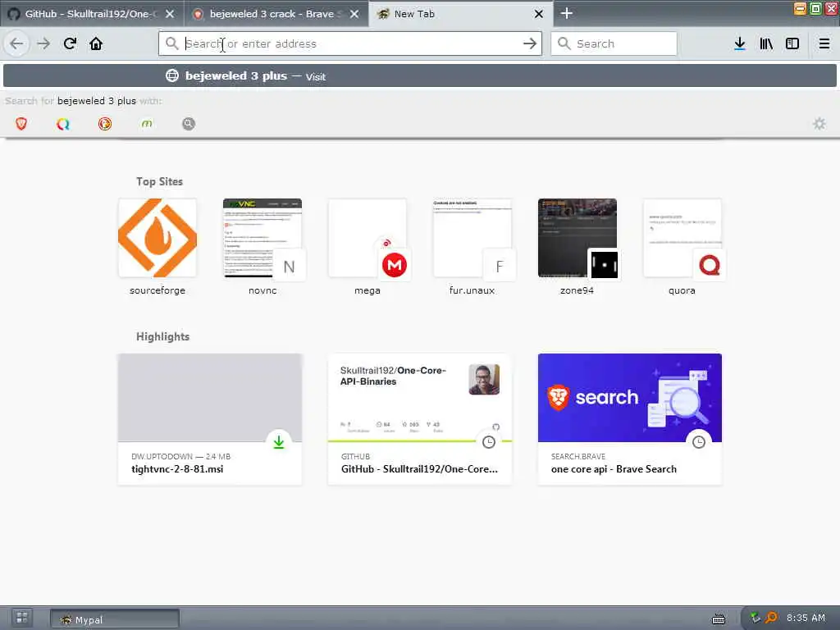840x630 pixels.
Task: Open GitHub Skulltrail192/One-Core highlight card
Action: point(420,419)
